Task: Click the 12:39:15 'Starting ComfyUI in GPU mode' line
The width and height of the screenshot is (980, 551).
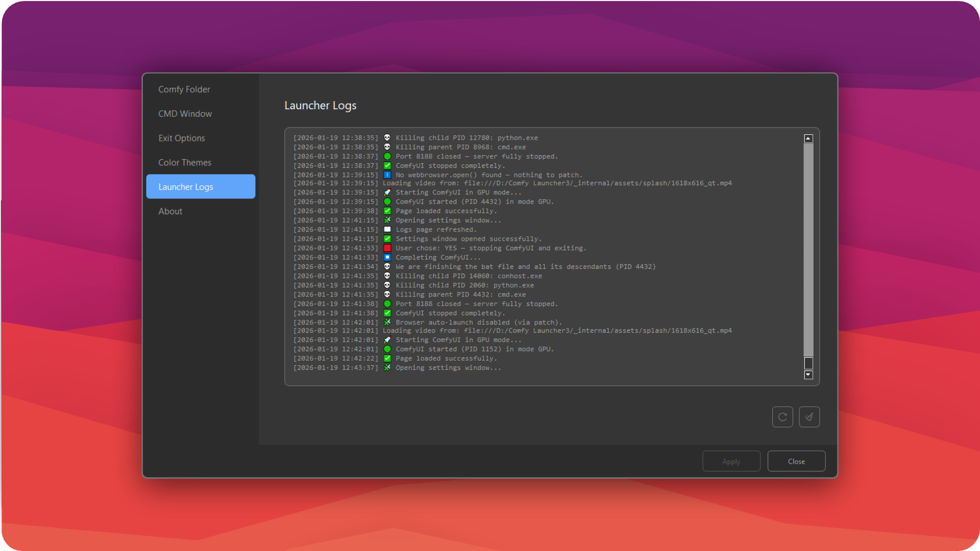Action: (x=407, y=192)
